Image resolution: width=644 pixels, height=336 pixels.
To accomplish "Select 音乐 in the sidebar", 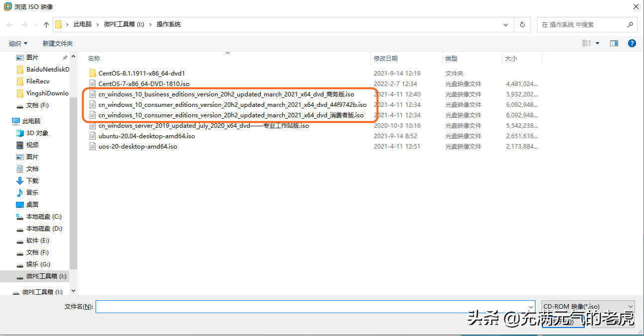I will pos(32,192).
